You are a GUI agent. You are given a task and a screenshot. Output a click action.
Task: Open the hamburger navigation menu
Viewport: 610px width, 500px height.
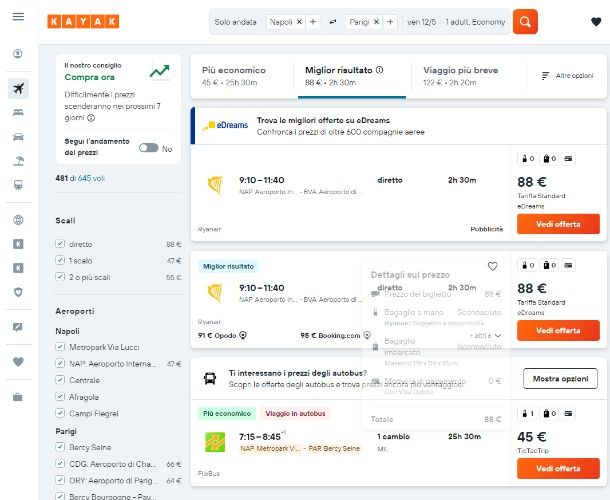[x=18, y=16]
